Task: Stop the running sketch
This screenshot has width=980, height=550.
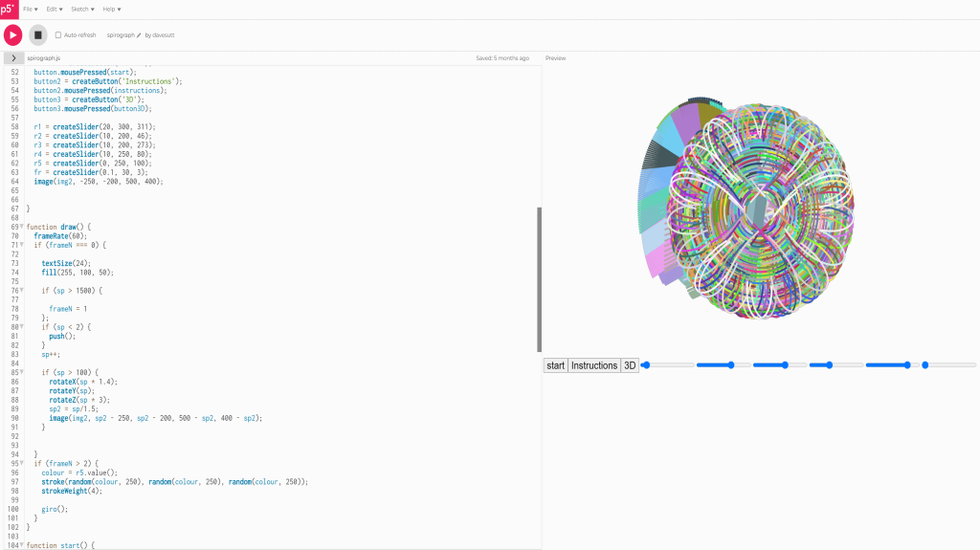Action: [37, 35]
